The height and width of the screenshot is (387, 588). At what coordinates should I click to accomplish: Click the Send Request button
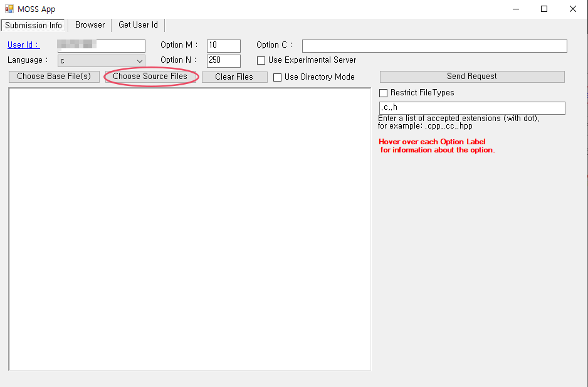[472, 76]
